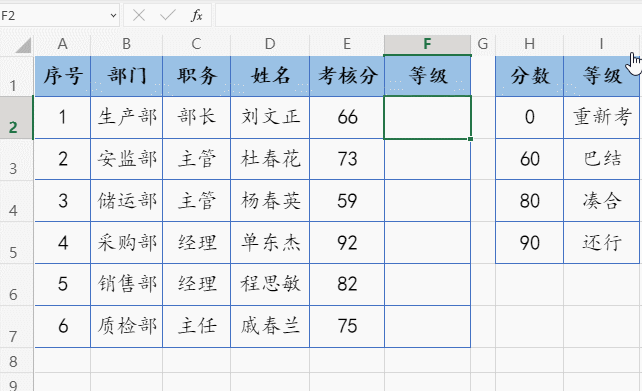Select row 2 header

point(16,118)
